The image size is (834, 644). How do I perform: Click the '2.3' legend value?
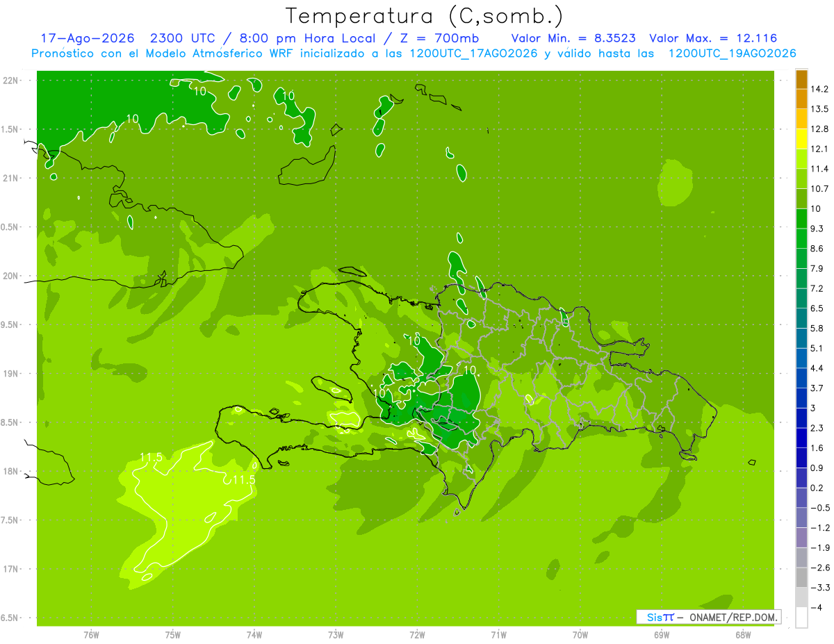coord(817,428)
